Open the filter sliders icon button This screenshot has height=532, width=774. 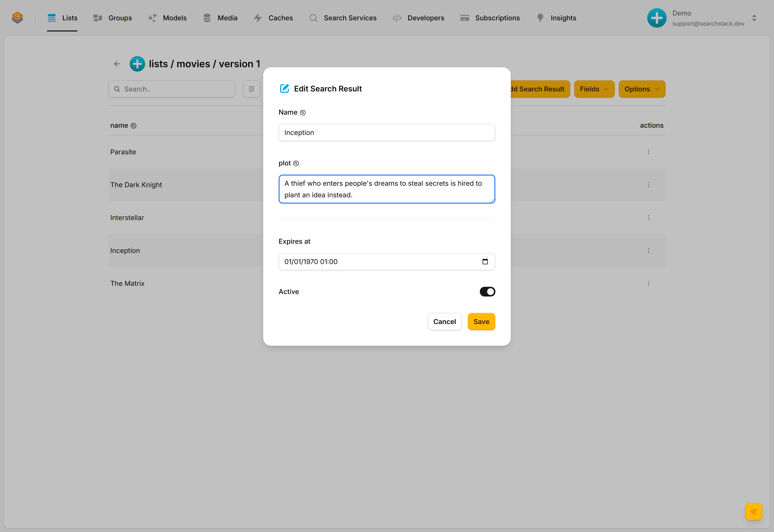pos(251,89)
